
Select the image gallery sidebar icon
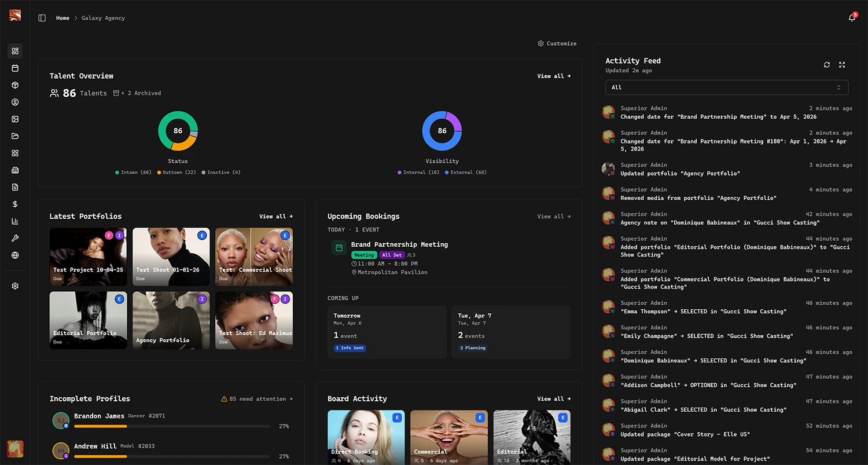coord(15,119)
